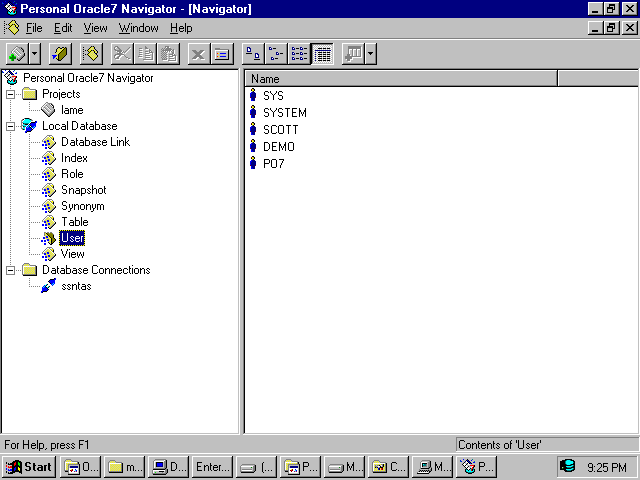Viewport: 640px width, 480px height.
Task: Click the ssntas database connection icon
Action: (x=48, y=286)
